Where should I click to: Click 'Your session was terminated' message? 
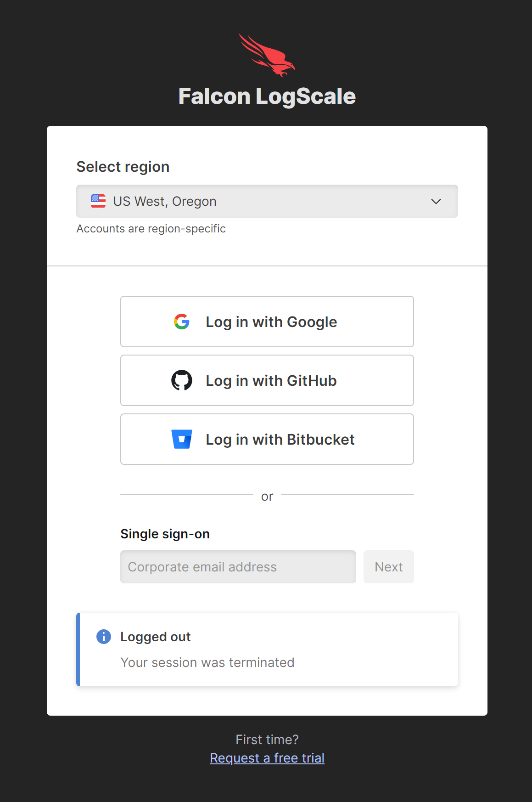click(207, 662)
